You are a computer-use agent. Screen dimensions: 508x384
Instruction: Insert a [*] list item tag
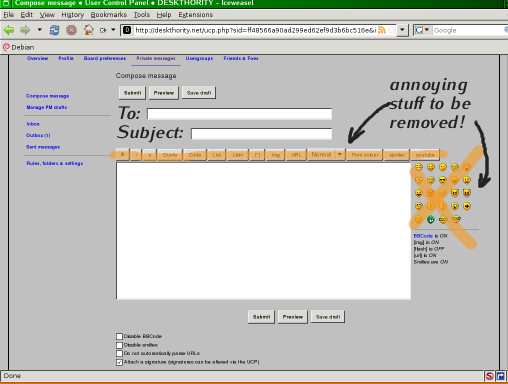coord(257,155)
